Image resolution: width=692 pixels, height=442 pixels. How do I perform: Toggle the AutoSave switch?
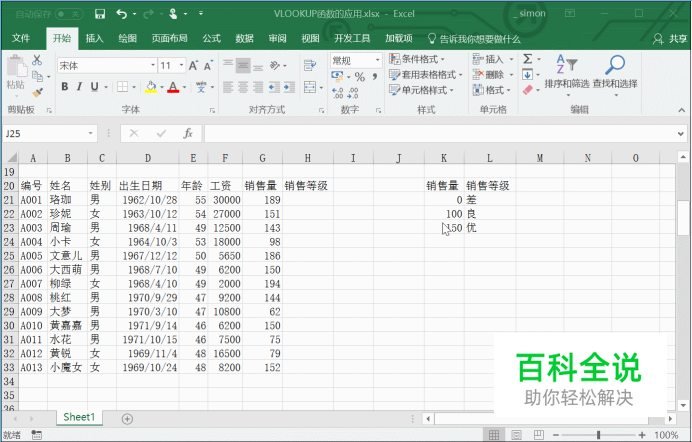pyautogui.click(x=69, y=14)
